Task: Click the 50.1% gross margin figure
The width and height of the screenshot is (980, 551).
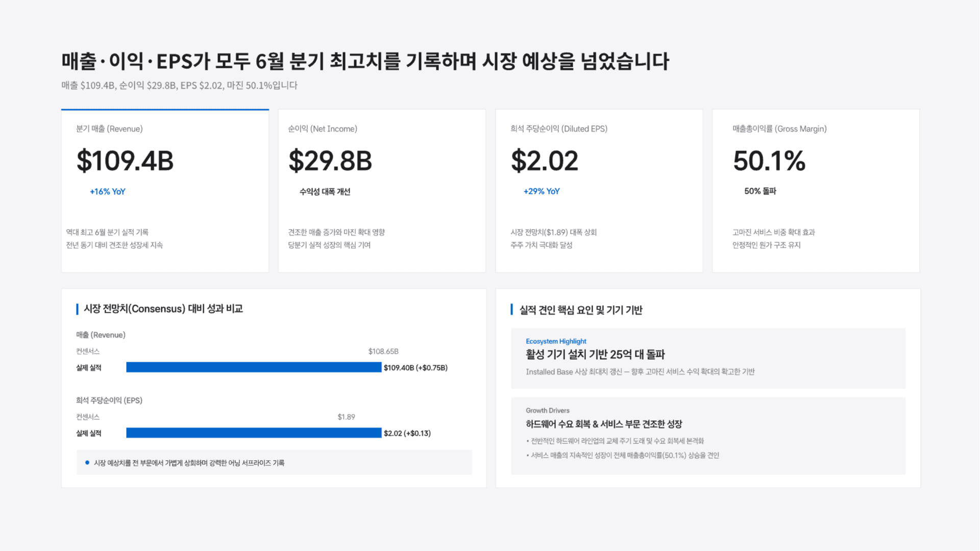Action: (769, 161)
